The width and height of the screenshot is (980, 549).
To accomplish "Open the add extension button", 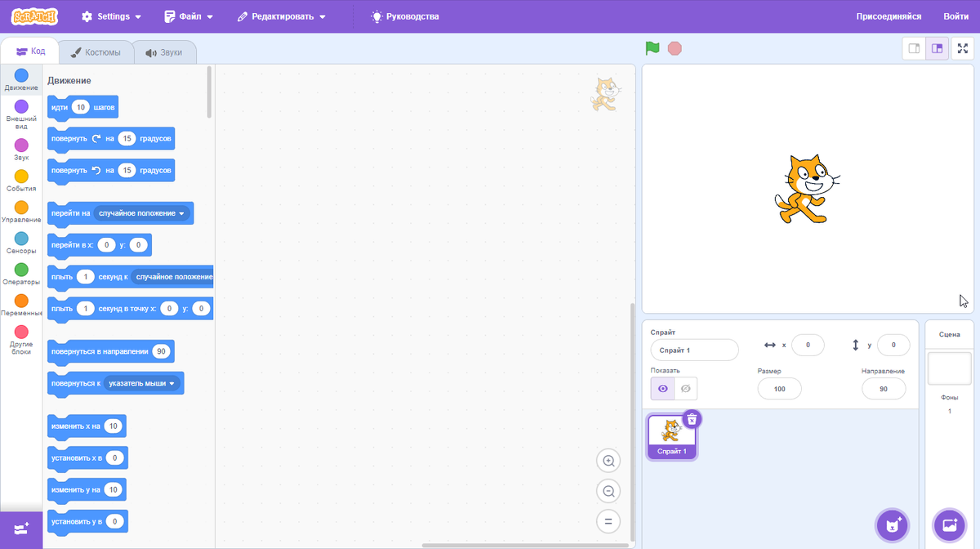I will tap(21, 529).
